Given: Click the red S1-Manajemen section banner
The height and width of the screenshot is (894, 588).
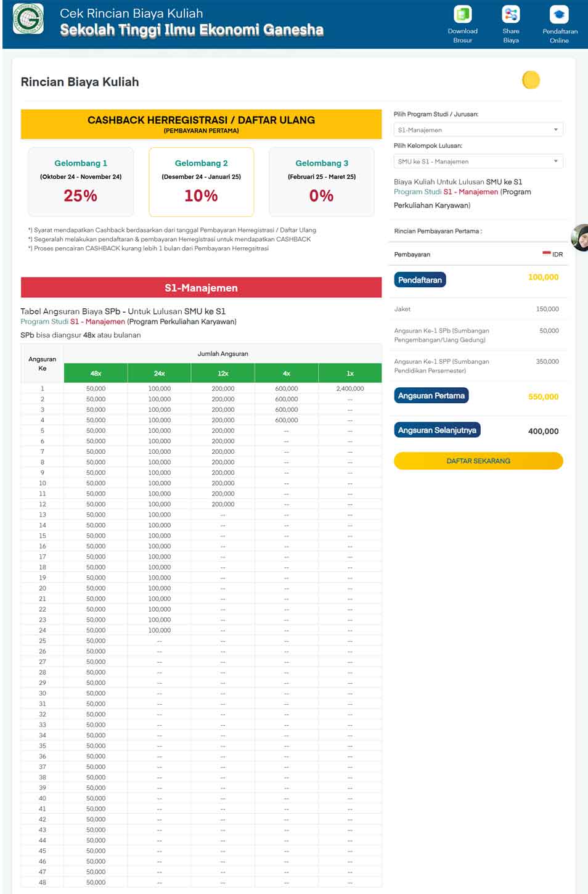Looking at the screenshot, I should click(201, 288).
